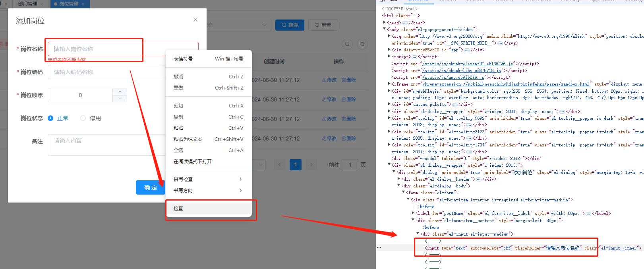The height and width of the screenshot is (269, 644).
Task: Expand ellipsis badge of label for="postName"
Action: pyautogui.click(x=588, y=214)
